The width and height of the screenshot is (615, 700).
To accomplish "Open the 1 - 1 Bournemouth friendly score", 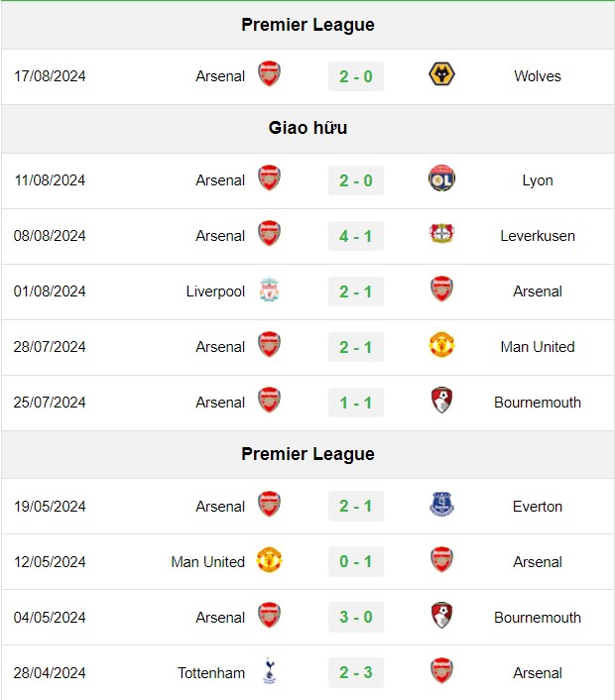I will point(356,403).
